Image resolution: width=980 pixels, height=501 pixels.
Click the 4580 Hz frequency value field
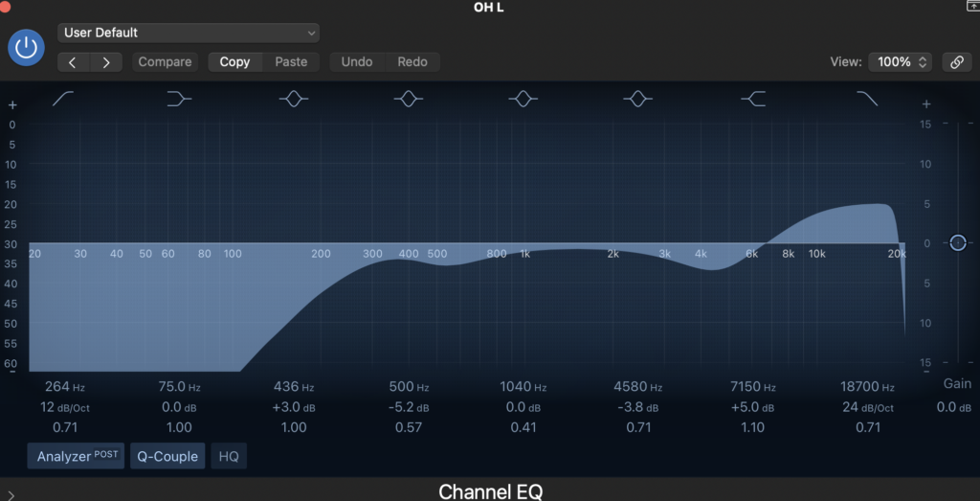click(x=637, y=387)
